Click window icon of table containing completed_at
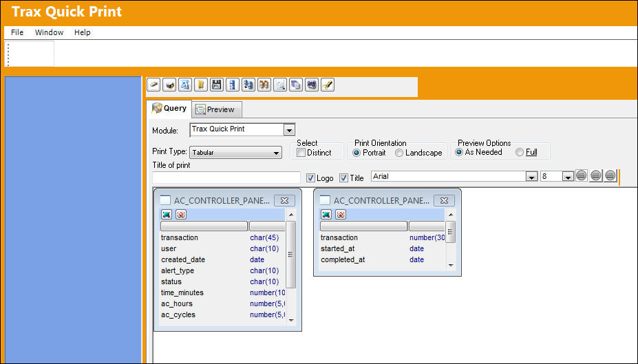This screenshot has width=638, height=364. (x=325, y=200)
